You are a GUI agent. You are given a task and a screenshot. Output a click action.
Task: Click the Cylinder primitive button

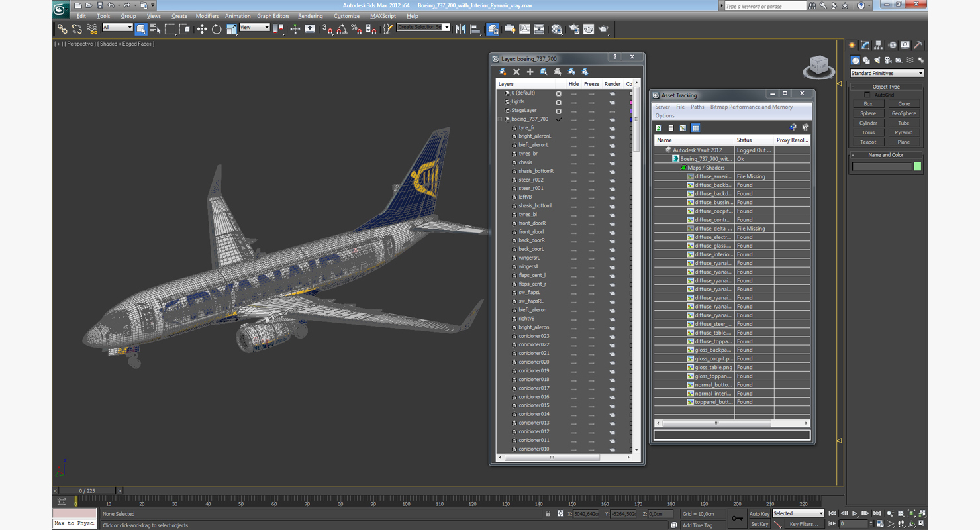pyautogui.click(x=868, y=123)
